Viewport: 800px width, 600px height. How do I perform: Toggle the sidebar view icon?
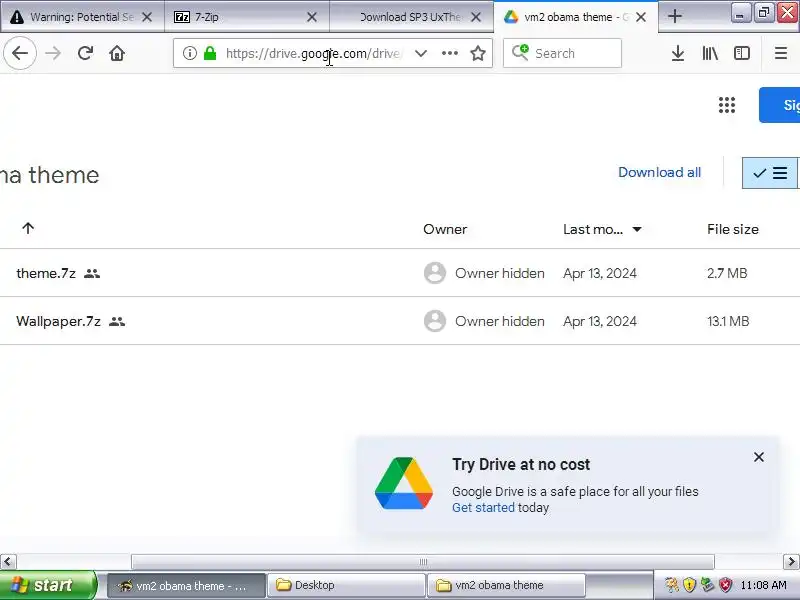(x=742, y=53)
